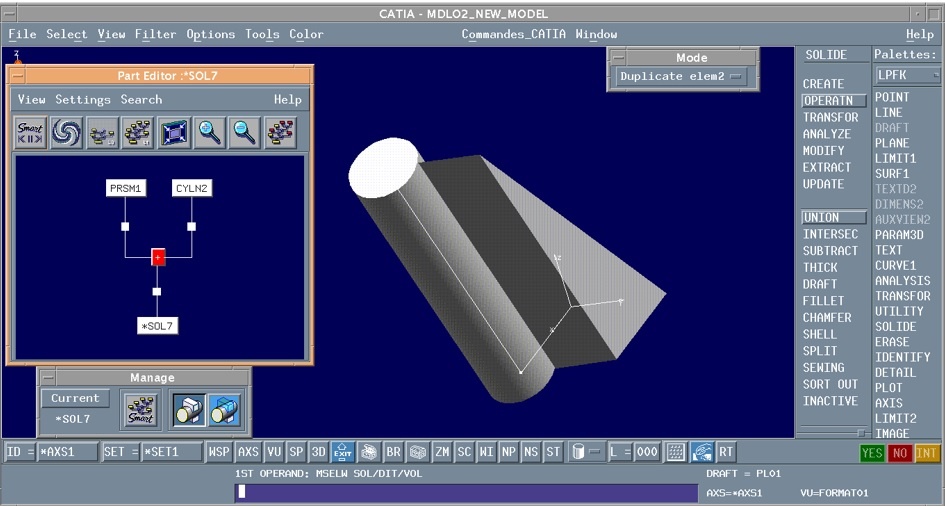Toggle the blue solid display icon in Manage

225,410
